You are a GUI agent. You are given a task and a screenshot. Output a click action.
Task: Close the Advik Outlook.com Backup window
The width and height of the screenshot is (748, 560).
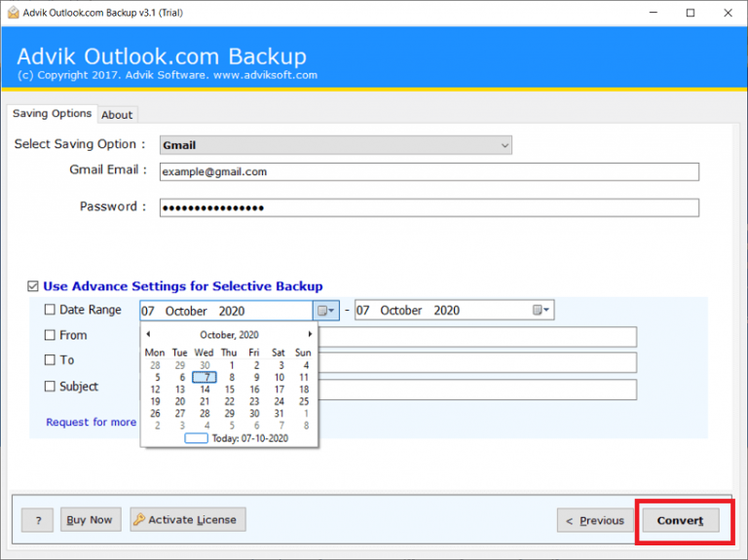coord(728,13)
